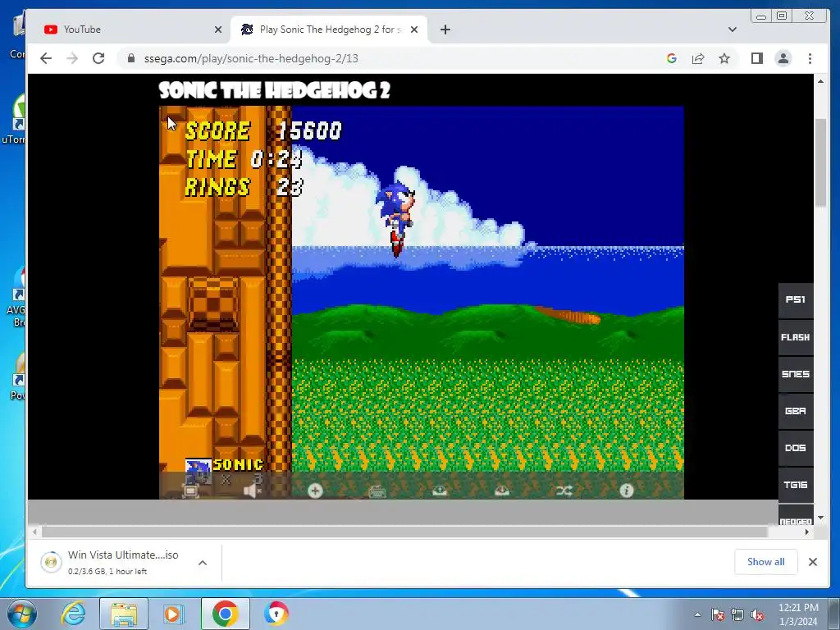Click the network tray icon
The height and width of the screenshot is (630, 840).
pyautogui.click(x=737, y=614)
